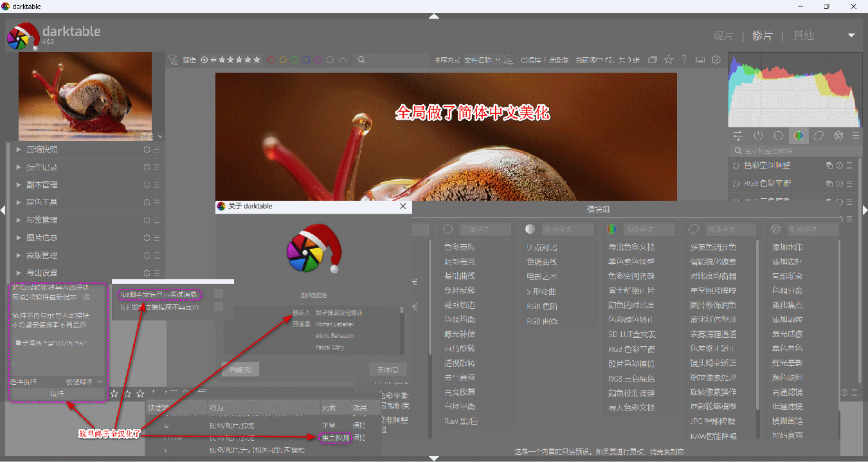This screenshot has width=868, height=462.
Task: Click the module search field in right panel
Action: click(x=794, y=151)
